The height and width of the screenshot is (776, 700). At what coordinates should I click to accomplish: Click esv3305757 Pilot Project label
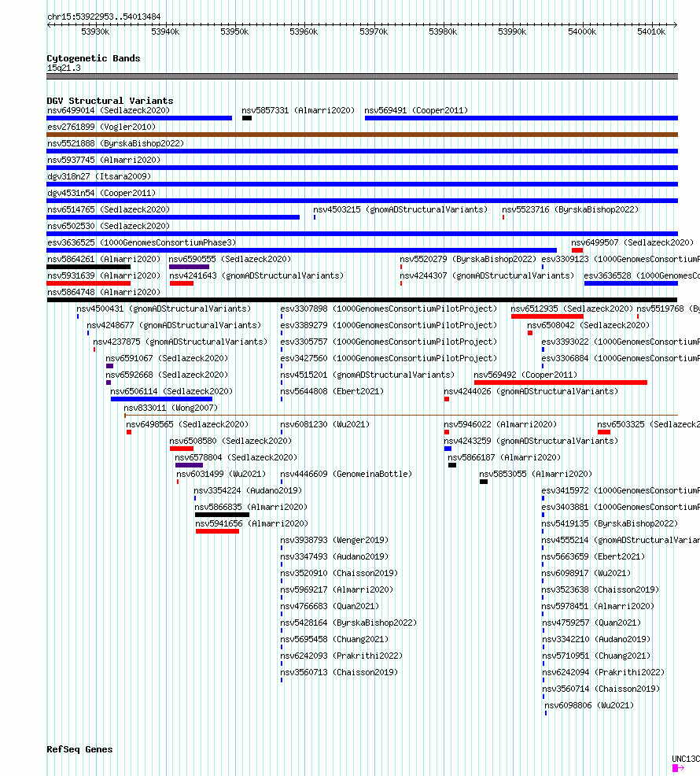[389, 342]
